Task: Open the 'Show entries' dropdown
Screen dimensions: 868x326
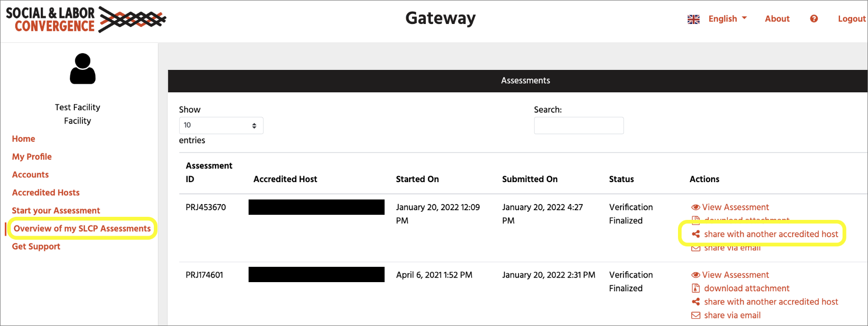Action: click(x=221, y=125)
